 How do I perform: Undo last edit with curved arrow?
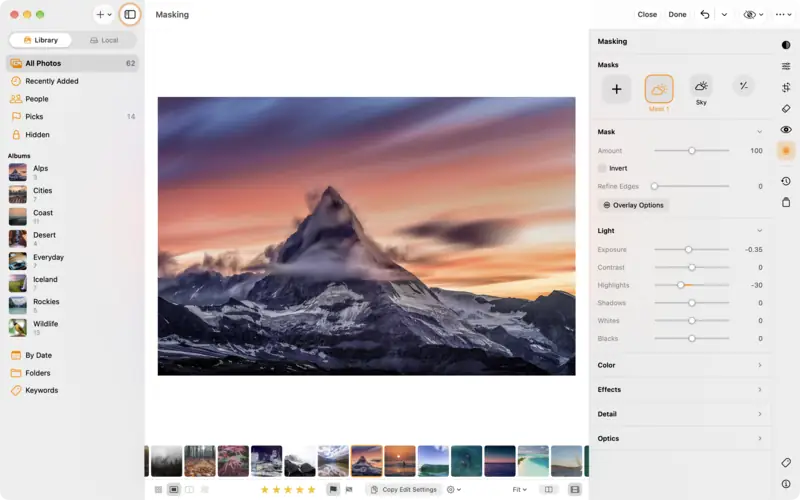click(x=705, y=14)
